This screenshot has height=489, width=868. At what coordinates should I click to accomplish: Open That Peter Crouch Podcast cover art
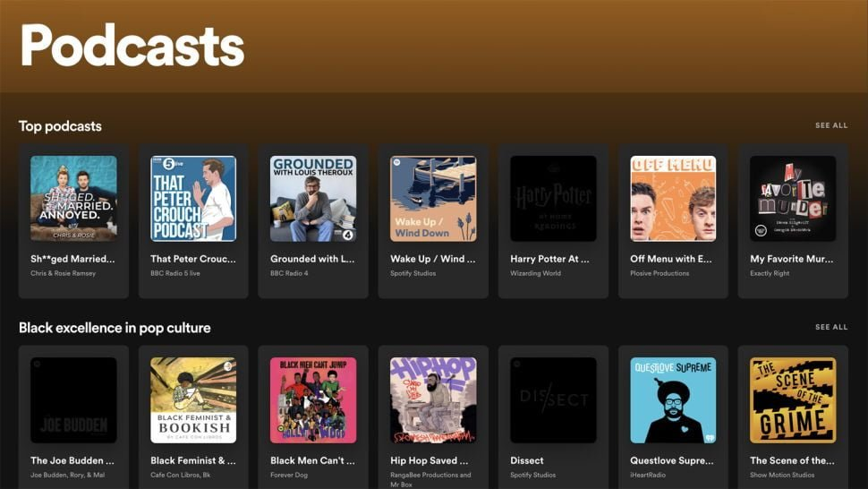pos(193,198)
